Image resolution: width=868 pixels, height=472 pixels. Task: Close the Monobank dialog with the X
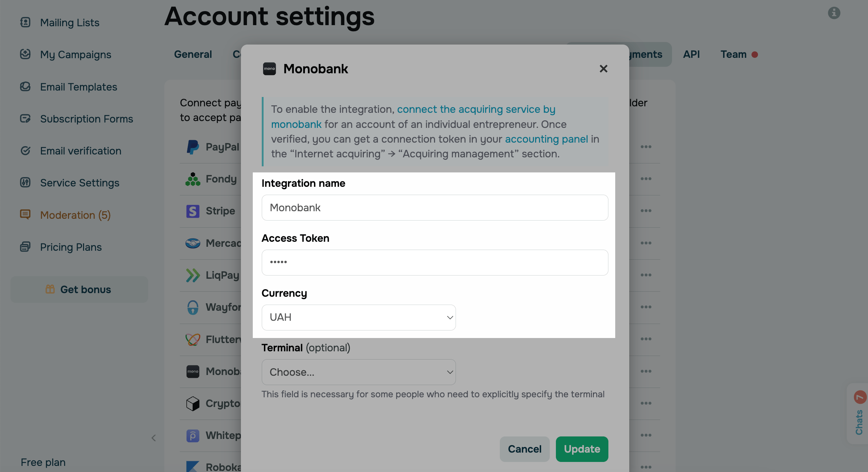(603, 69)
